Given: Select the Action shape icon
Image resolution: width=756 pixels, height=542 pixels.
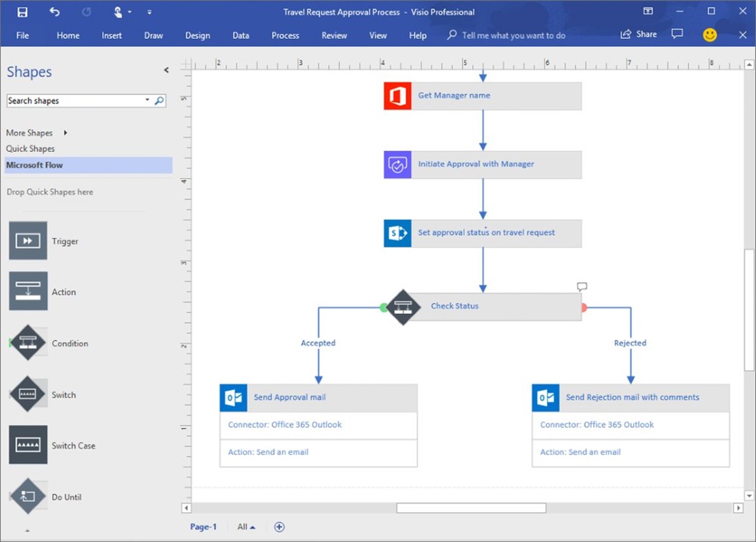Looking at the screenshot, I should point(28,291).
